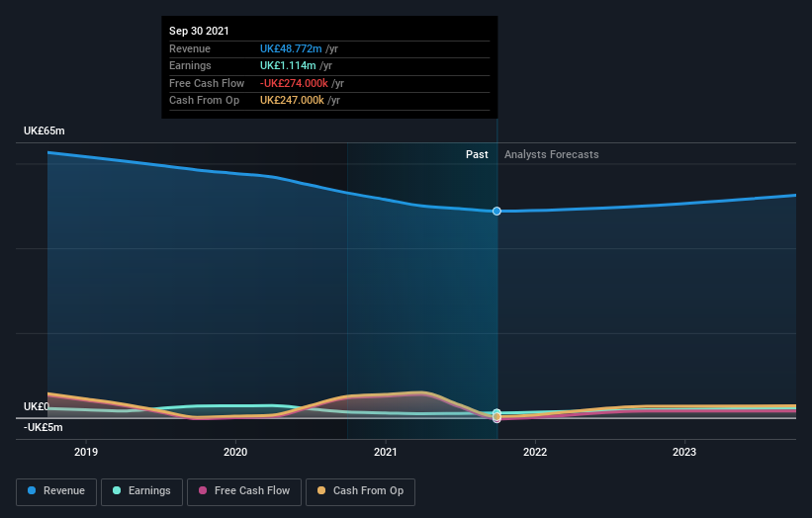The height and width of the screenshot is (518, 812).
Task: Click the -UK£5m y-axis label
Action: pyautogui.click(x=43, y=427)
